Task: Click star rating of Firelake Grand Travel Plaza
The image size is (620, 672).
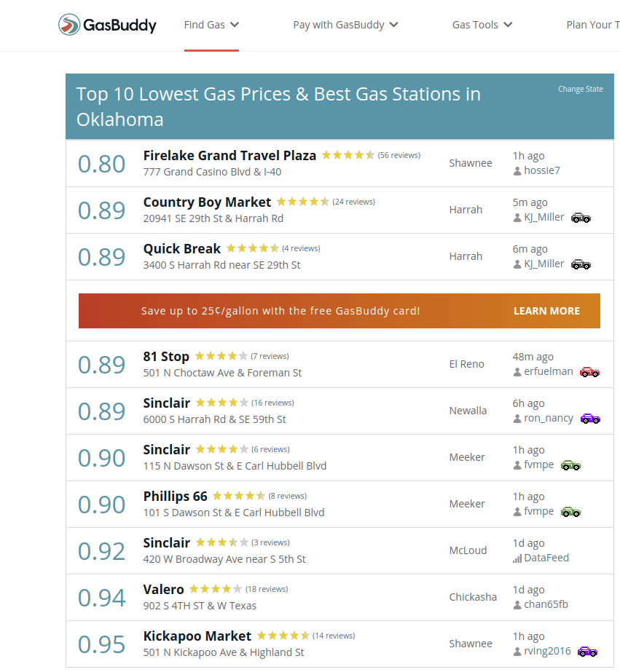Action: pos(348,155)
